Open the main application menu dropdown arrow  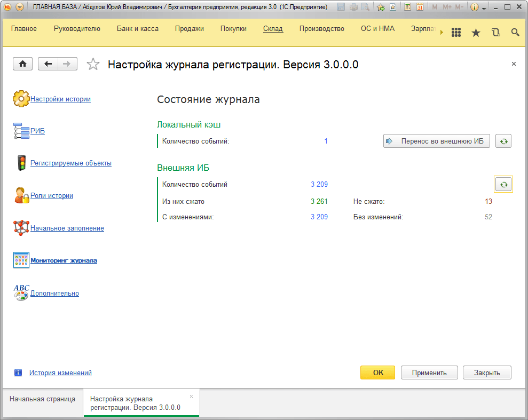[x=20, y=7]
